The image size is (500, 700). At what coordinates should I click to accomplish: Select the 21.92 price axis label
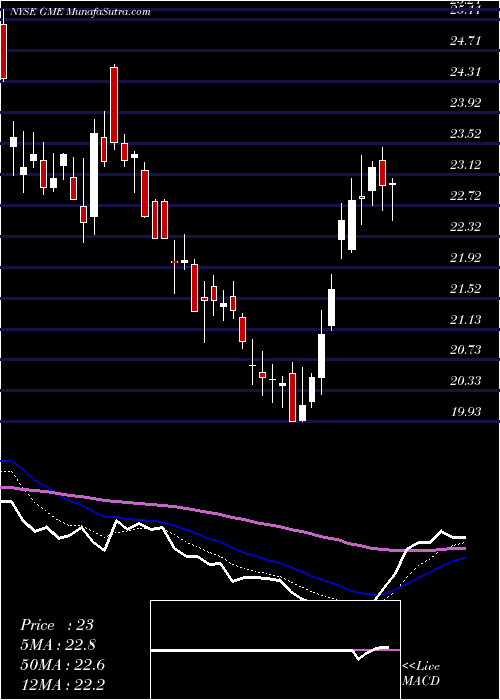[x=465, y=258]
